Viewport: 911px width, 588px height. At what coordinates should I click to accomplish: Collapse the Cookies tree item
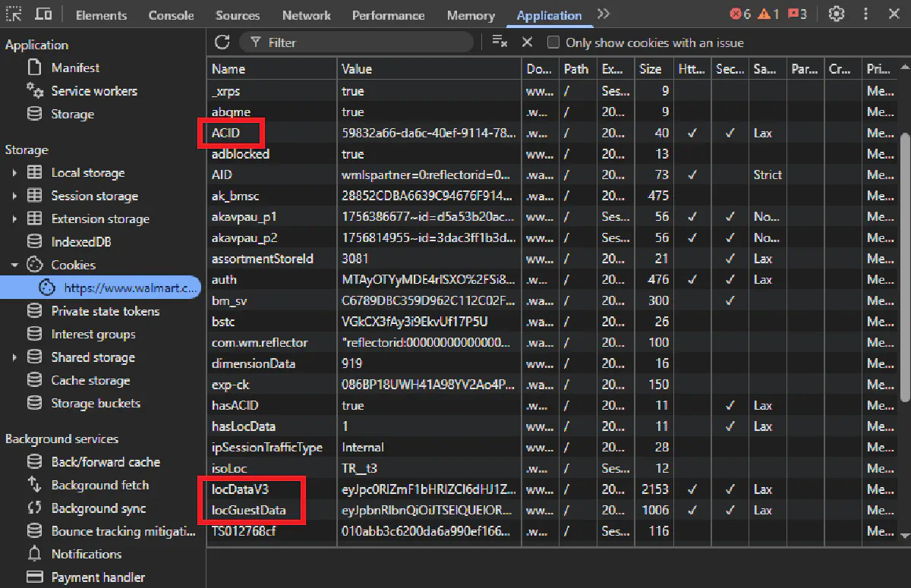[14, 265]
